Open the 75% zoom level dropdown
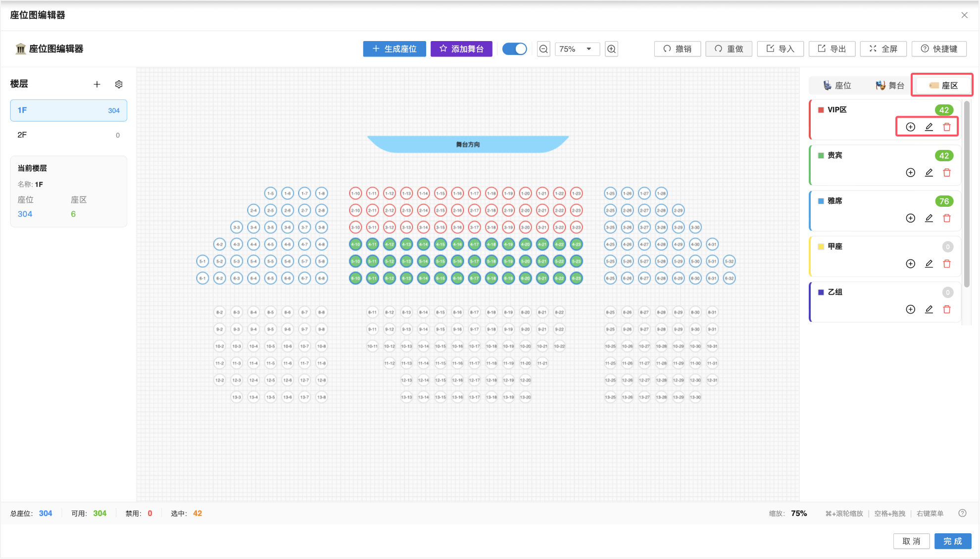Screen dimensions: 980x559 coord(577,49)
